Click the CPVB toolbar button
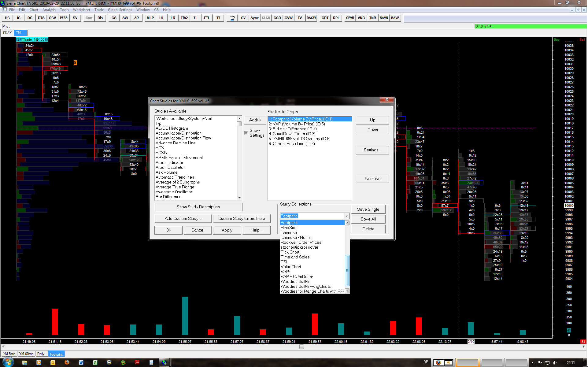588x367 pixels. click(350, 18)
